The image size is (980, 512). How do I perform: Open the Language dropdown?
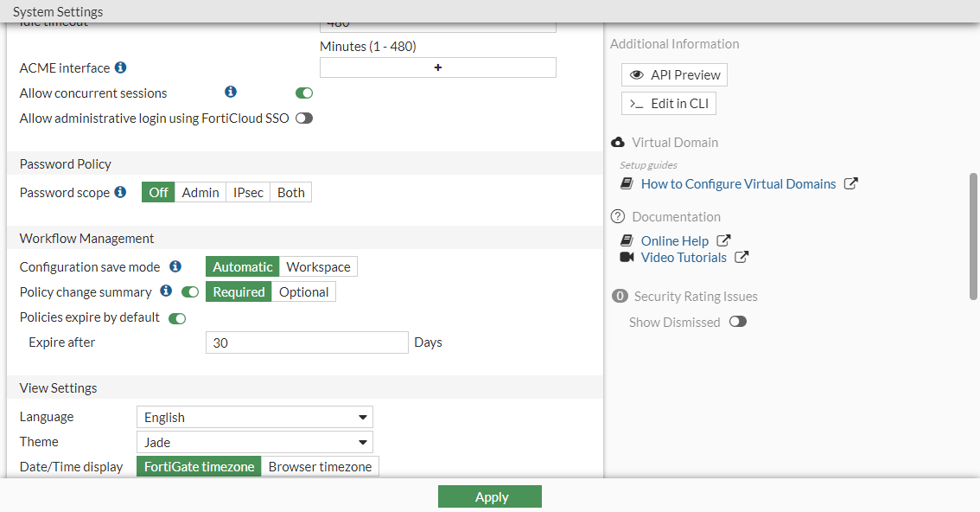(254, 418)
